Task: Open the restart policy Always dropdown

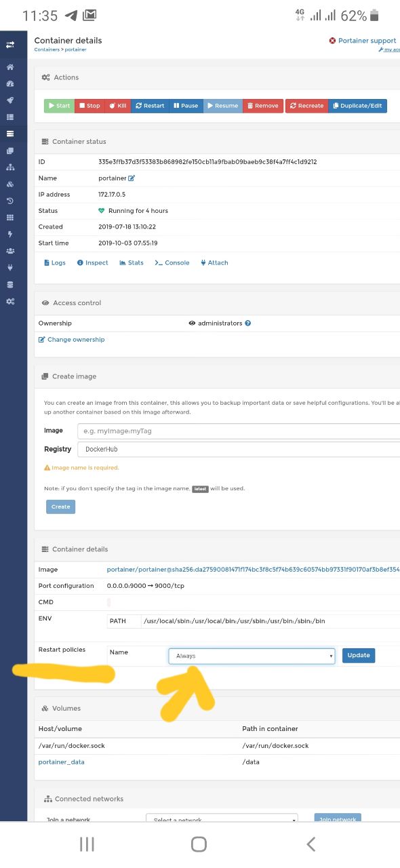Action: 252,656
